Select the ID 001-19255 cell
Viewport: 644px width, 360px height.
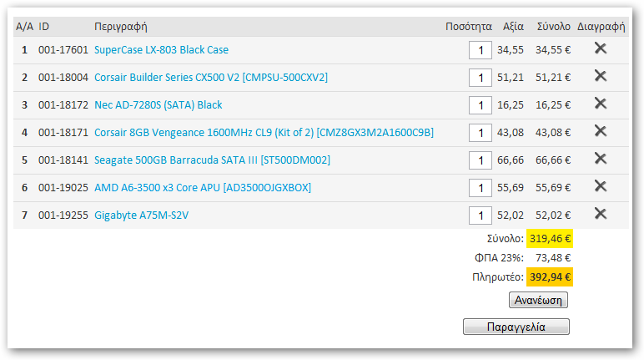(63, 215)
